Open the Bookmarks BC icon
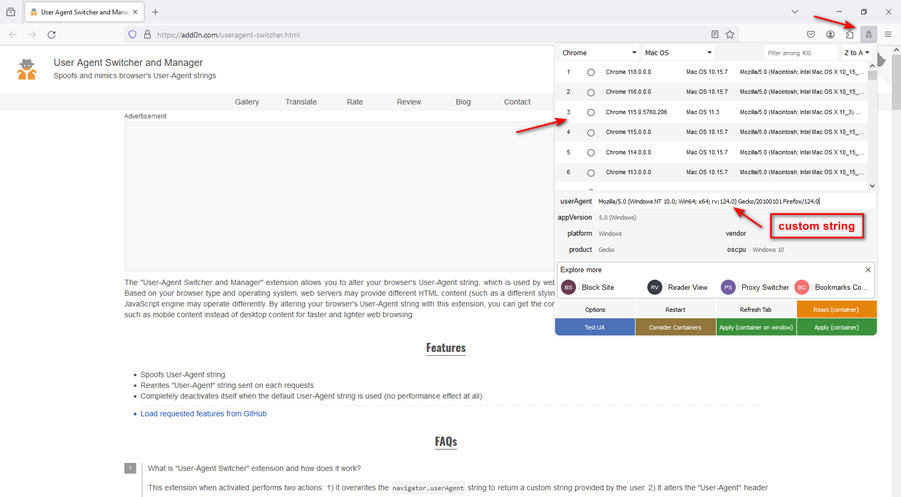The width and height of the screenshot is (901, 497). pos(802,287)
